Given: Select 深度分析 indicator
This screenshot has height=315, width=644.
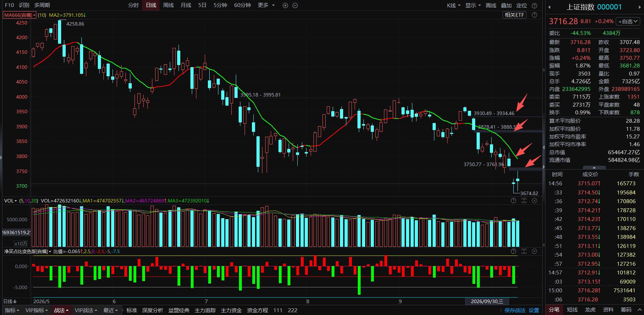Looking at the screenshot, I should click(153, 310).
